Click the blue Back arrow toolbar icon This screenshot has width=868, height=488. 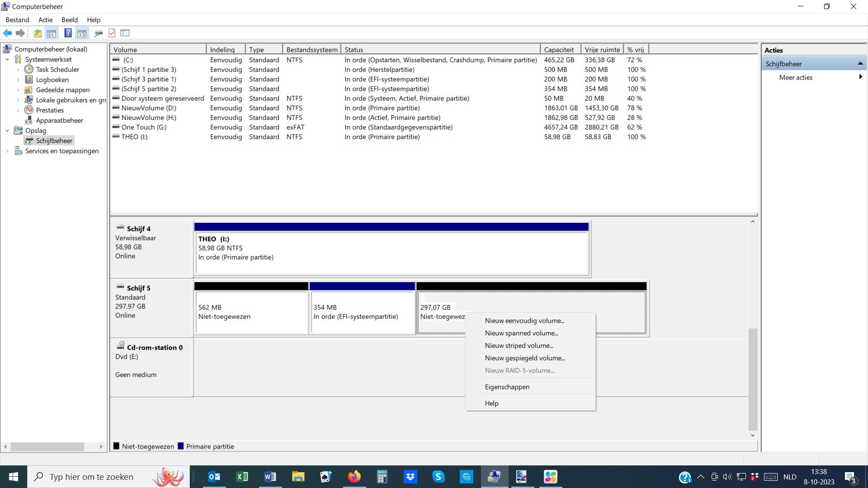[7, 33]
